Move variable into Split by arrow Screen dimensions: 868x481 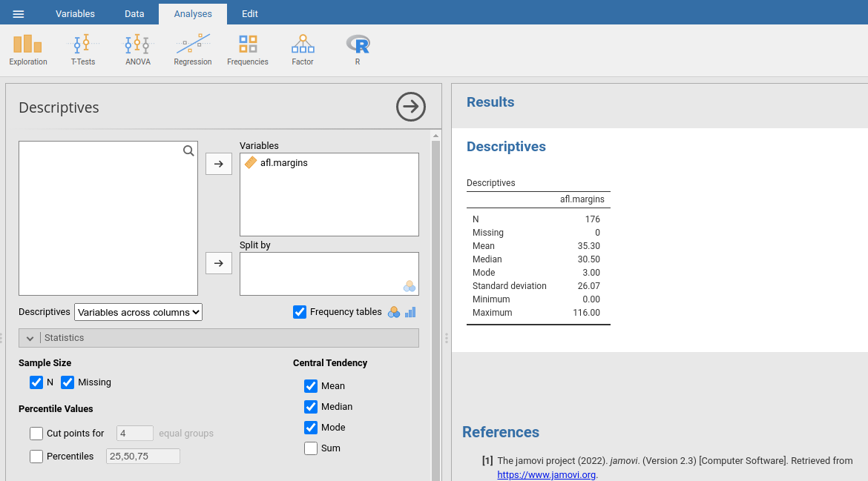coord(219,263)
